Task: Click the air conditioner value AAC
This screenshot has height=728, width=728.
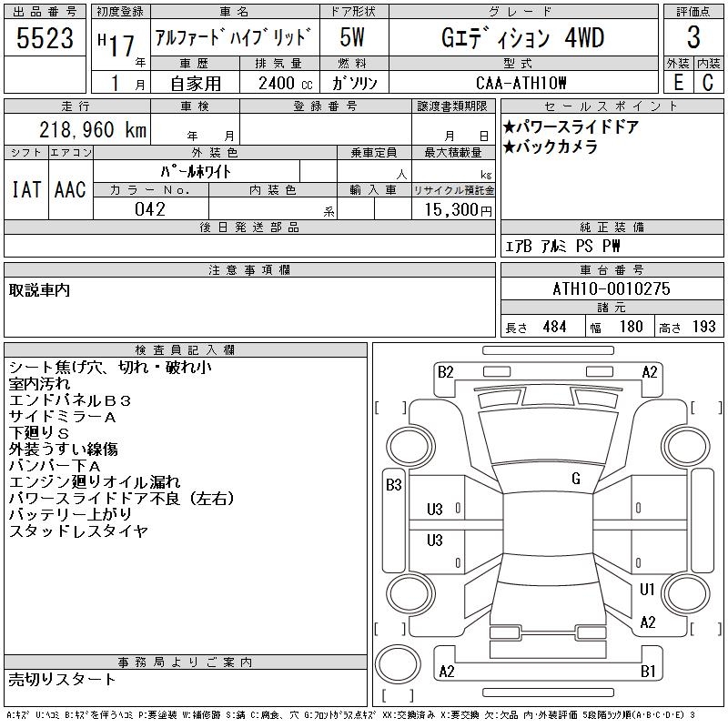Action: [70, 190]
